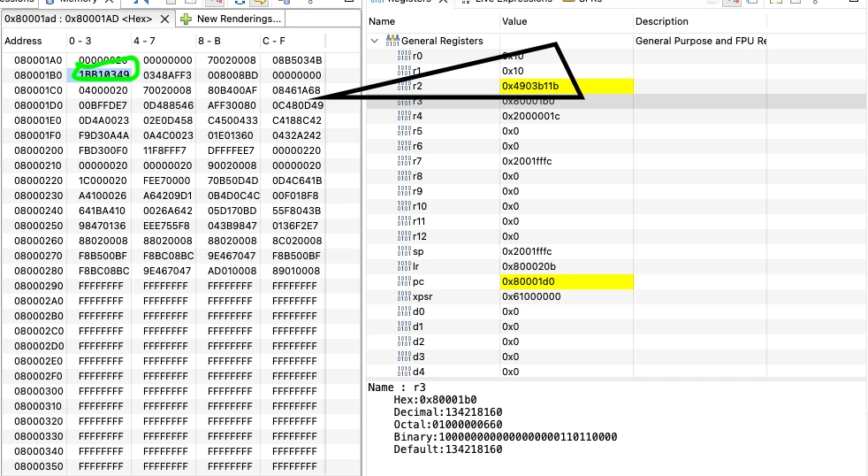Click the r12 register icon

pos(404,236)
